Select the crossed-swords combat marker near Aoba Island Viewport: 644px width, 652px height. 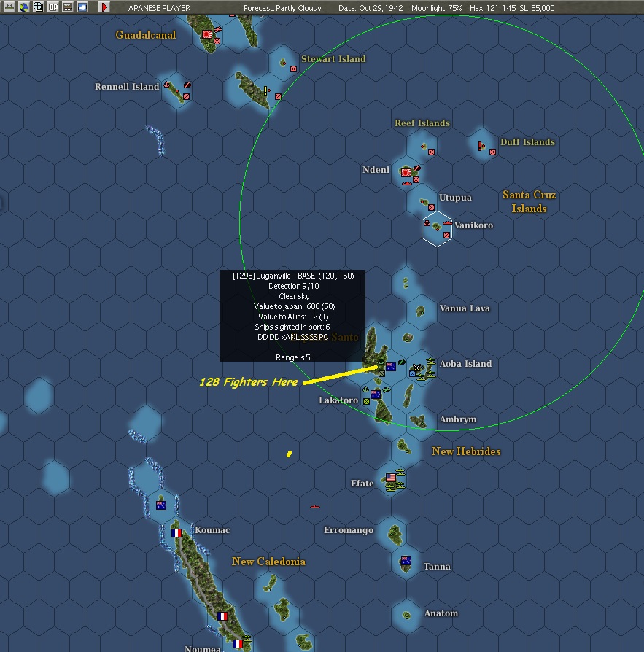[x=416, y=367]
